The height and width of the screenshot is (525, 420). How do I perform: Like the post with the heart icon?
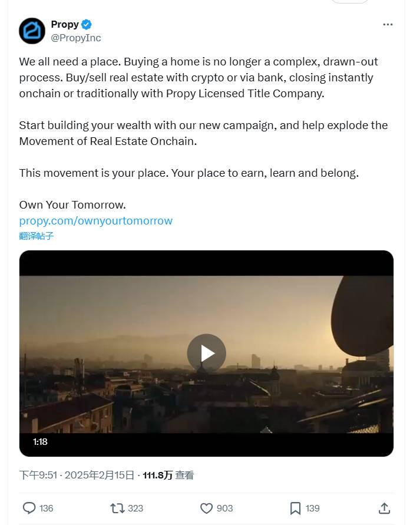coord(206,508)
